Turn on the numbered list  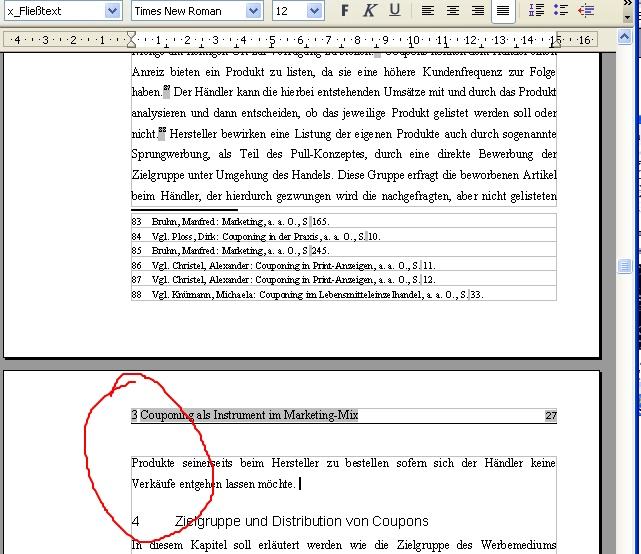point(537,11)
